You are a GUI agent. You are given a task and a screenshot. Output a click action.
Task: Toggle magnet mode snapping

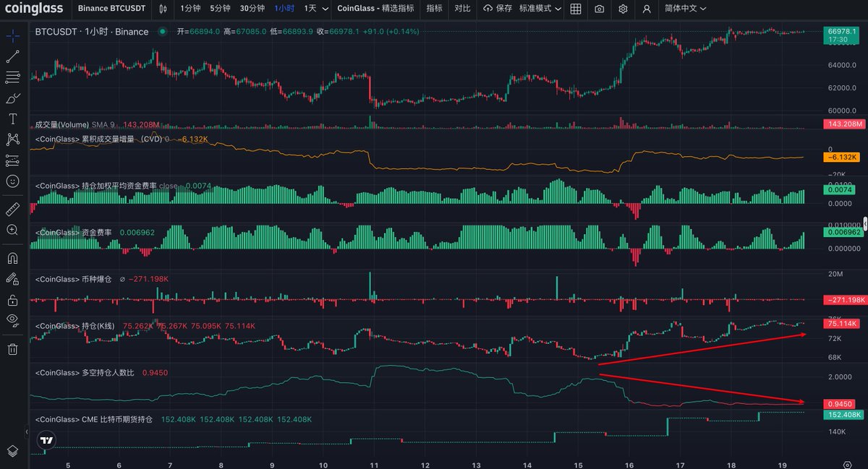(x=12, y=257)
